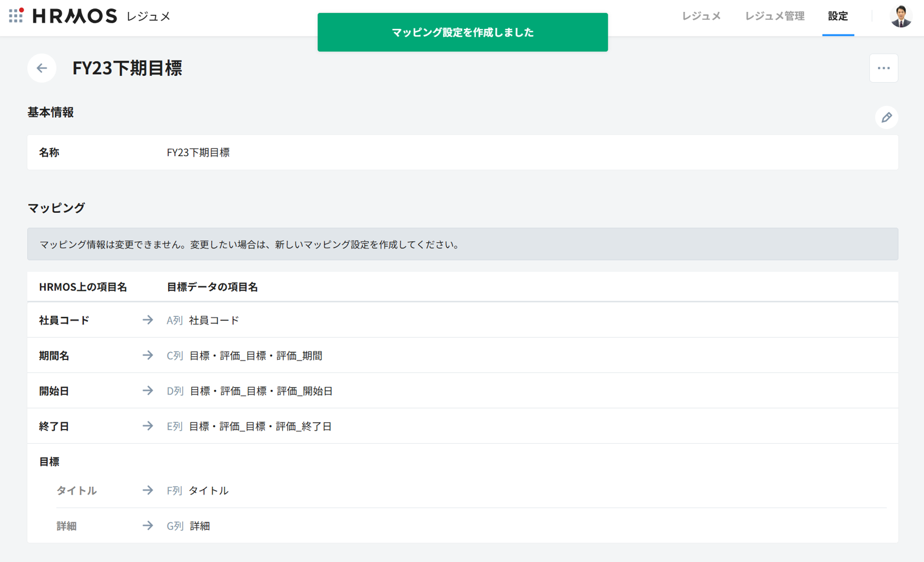Screen dimensions: 924x562
Task: Click the FY23下期目標 page heading
Action: [x=127, y=68]
